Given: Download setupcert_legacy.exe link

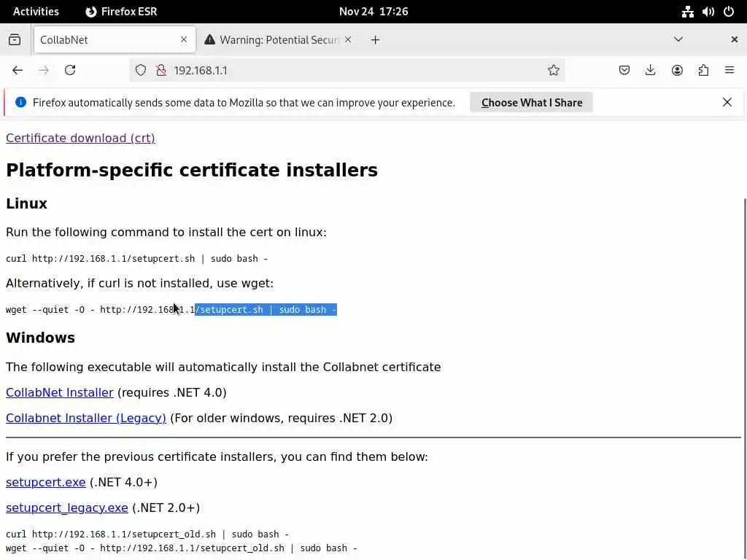Looking at the screenshot, I should tap(66, 507).
